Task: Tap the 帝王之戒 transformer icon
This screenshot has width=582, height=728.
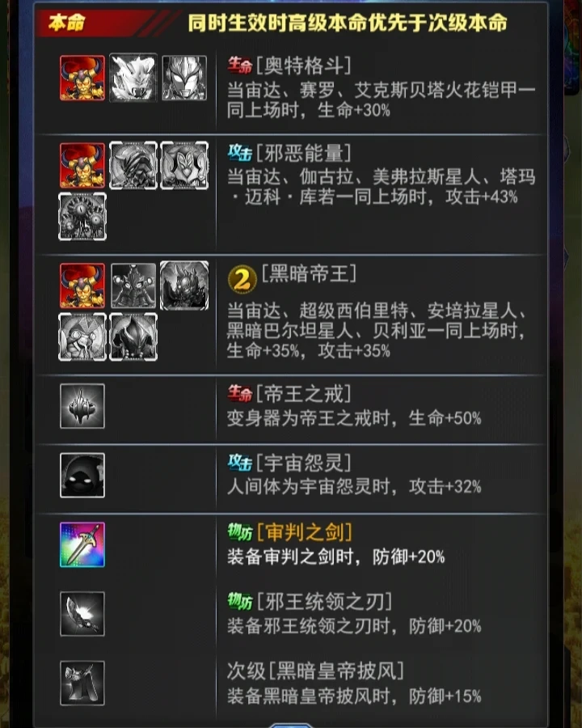Action: (82, 406)
